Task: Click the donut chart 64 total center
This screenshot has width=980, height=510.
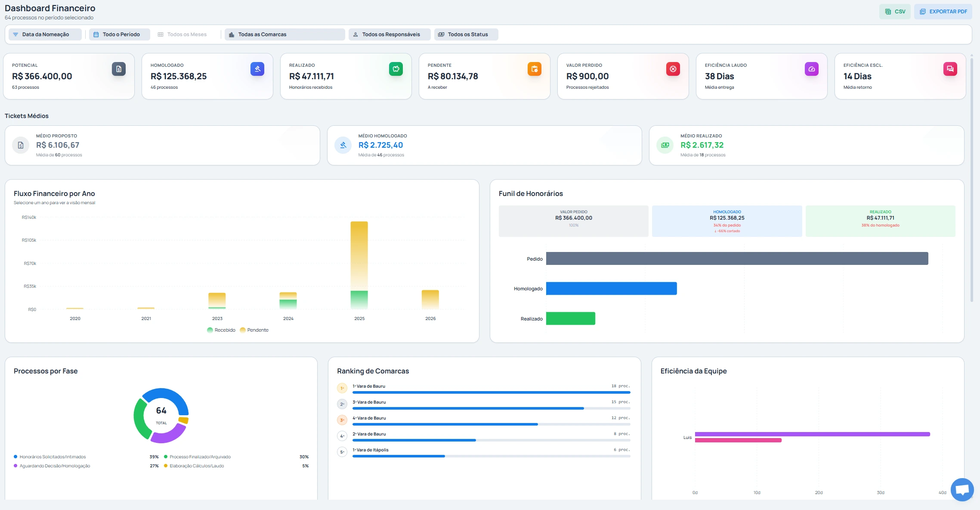Action: point(161,415)
